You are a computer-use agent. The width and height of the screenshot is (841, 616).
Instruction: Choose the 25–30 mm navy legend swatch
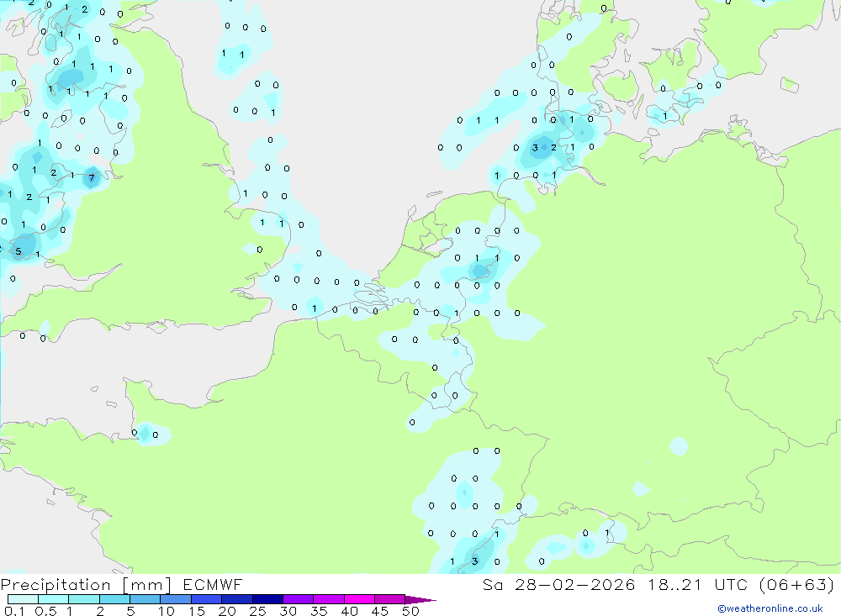coord(267,599)
